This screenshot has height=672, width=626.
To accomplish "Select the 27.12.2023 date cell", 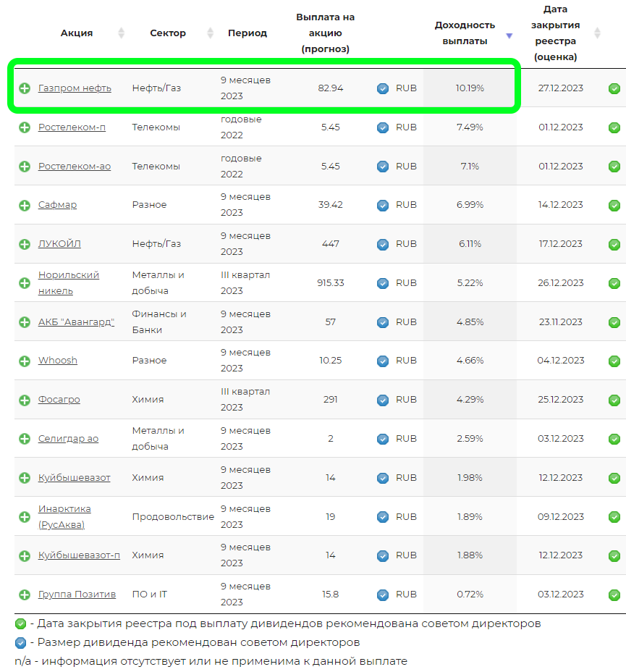I will tap(560, 88).
